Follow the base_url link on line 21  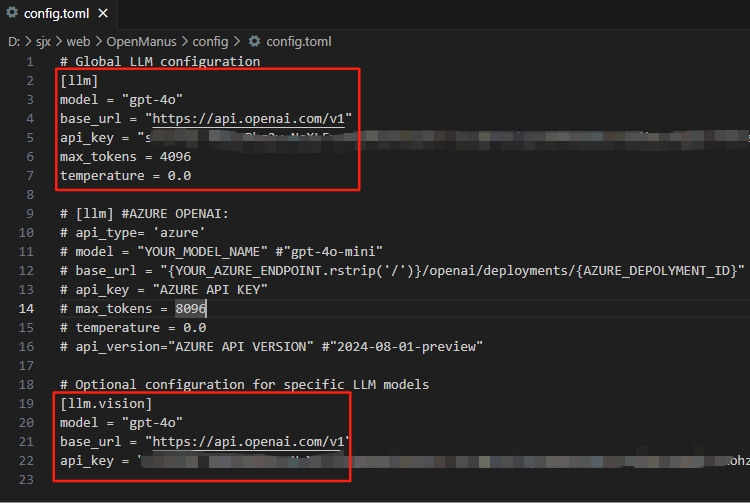pyautogui.click(x=248, y=442)
